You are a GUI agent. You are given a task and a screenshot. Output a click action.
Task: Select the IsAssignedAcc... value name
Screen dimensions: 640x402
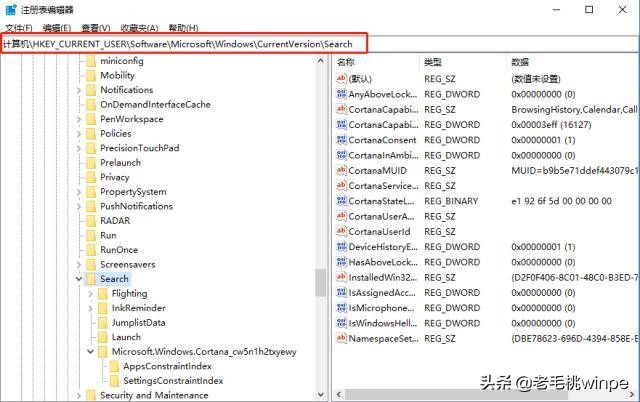pos(382,293)
